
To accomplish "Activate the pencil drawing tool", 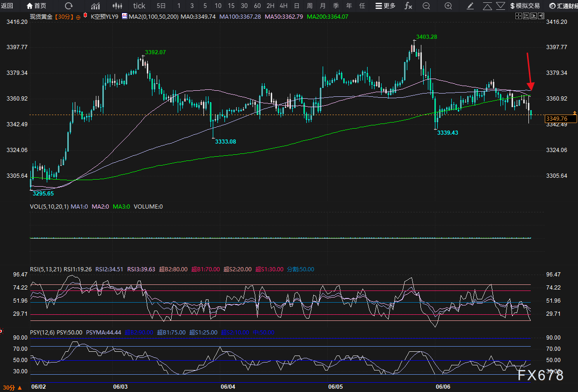I will (470, 6).
